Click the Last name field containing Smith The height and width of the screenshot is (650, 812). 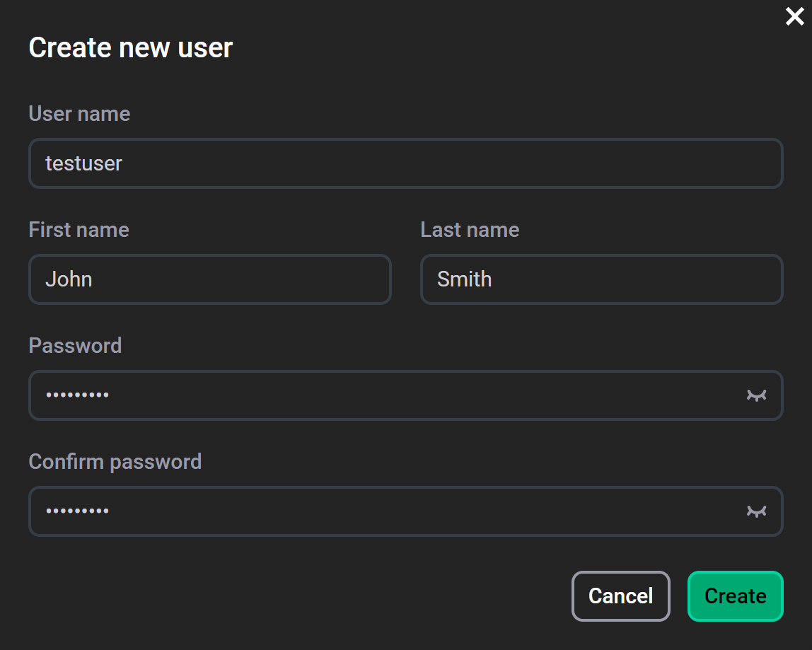[x=602, y=279]
